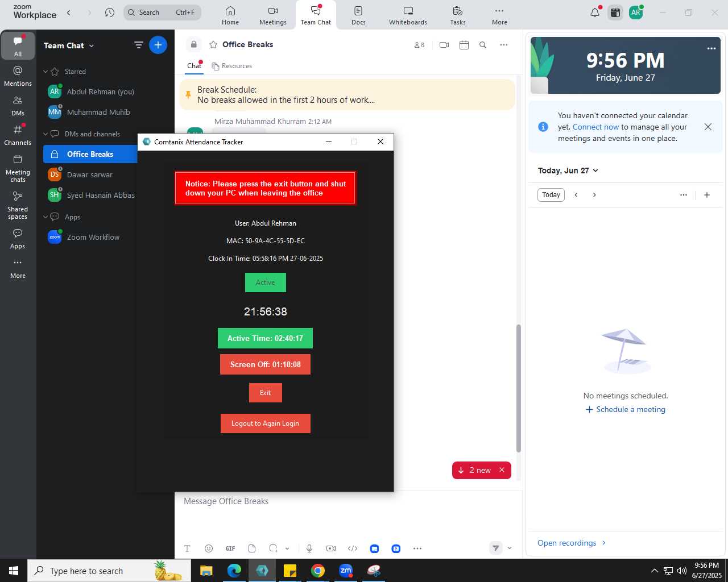Click the blue plus new chat button
The width and height of the screenshot is (728, 582).
(x=158, y=45)
